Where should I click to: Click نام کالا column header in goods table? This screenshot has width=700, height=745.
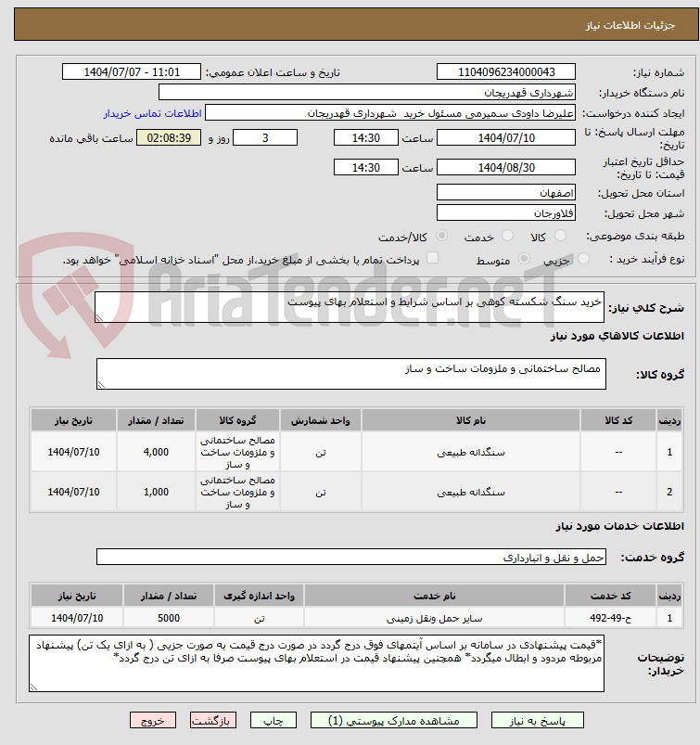(x=471, y=420)
